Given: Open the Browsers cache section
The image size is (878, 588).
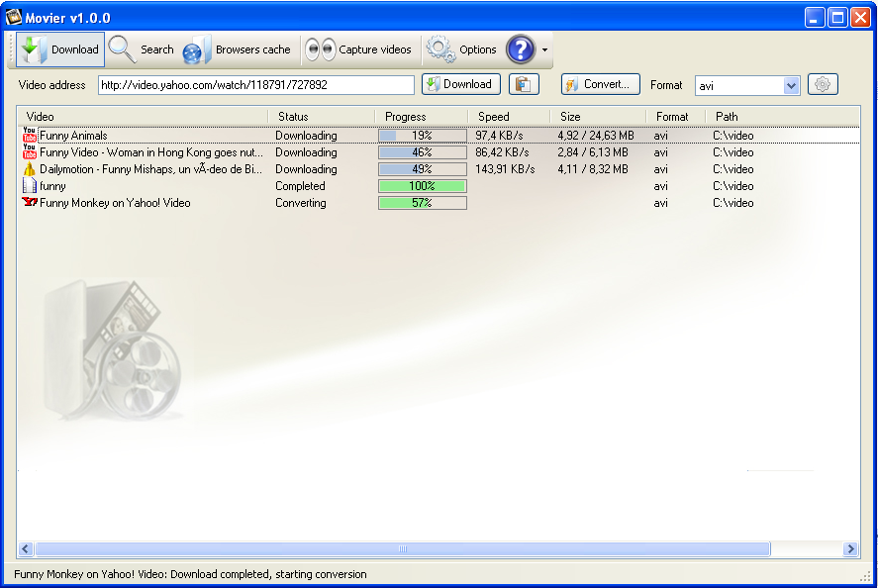Looking at the screenshot, I should (237, 49).
